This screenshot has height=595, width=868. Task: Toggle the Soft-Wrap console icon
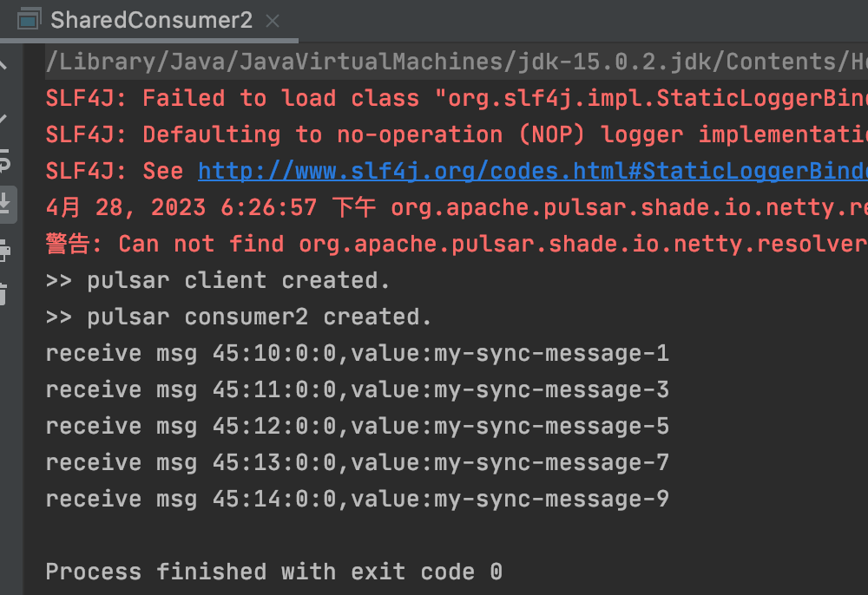pos(3,161)
